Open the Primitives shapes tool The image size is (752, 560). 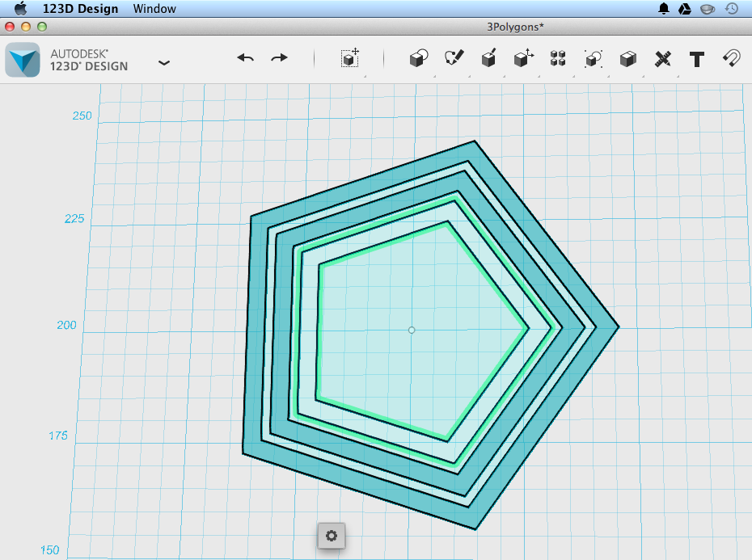pos(419,58)
